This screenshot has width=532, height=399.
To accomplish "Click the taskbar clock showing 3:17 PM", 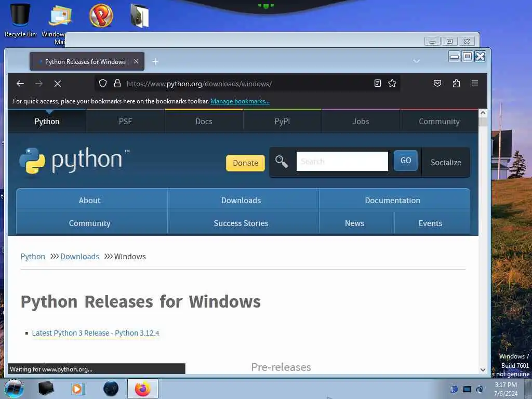I will 506,389.
